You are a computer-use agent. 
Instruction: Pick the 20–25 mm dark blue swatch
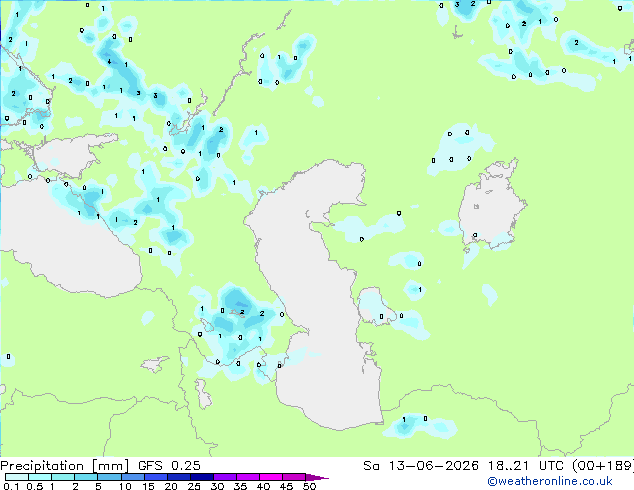click(x=178, y=477)
